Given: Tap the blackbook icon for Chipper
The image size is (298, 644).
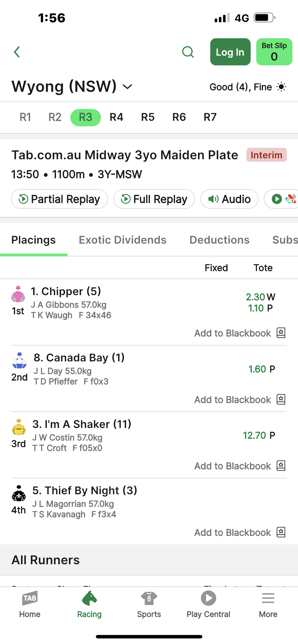Looking at the screenshot, I should [281, 333].
